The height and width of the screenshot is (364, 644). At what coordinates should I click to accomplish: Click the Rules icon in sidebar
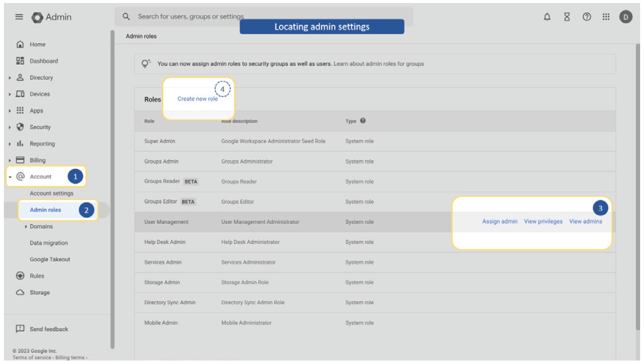(x=20, y=276)
